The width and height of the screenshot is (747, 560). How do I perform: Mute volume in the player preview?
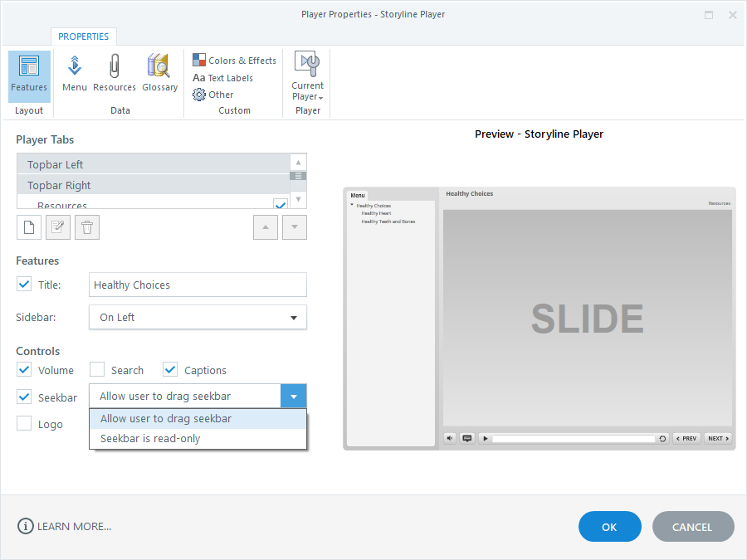(450, 438)
